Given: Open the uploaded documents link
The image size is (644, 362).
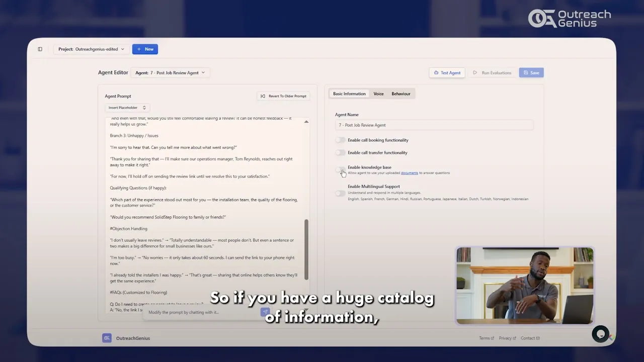Looking at the screenshot, I should click(x=410, y=173).
